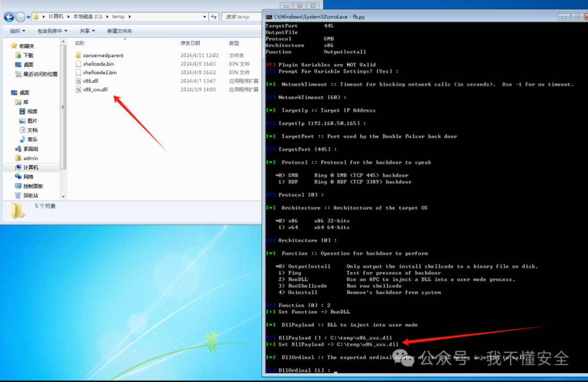Screen dimensions: 588x382
Task: Focus the 搜索 temp search box
Action: click(x=241, y=17)
